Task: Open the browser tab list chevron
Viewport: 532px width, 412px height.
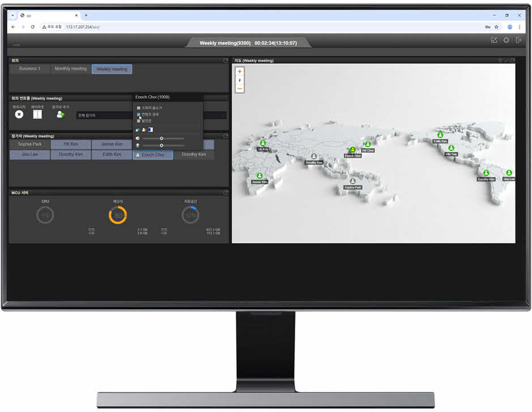Action: tap(13, 15)
